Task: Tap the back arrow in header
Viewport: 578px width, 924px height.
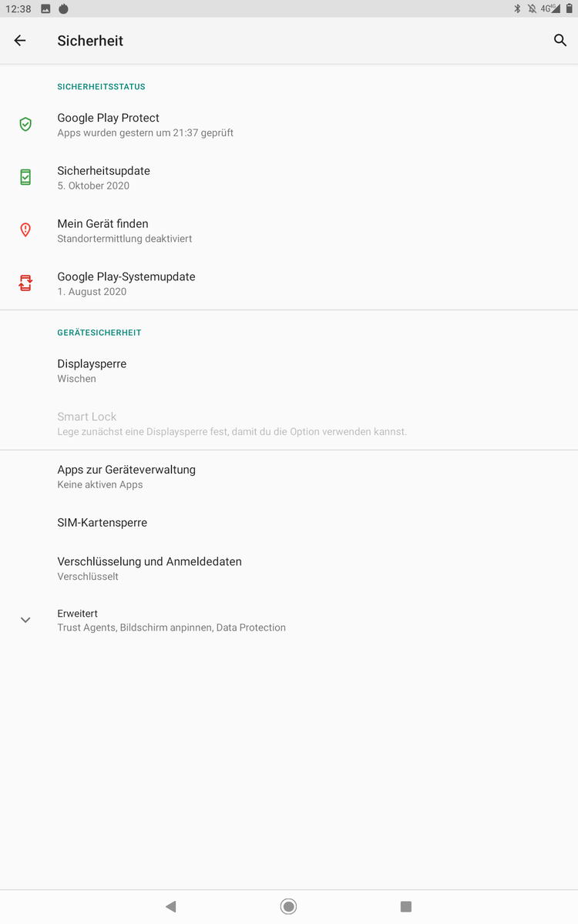Action: point(20,41)
